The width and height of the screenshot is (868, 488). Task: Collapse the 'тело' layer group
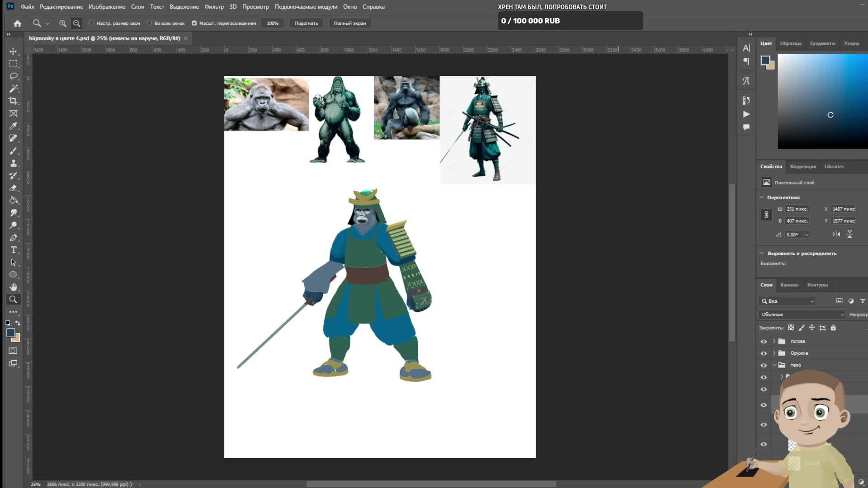click(x=774, y=365)
